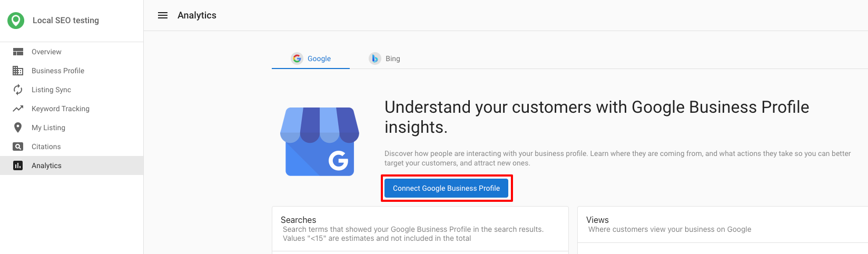Click the green Local SEO location pin logo
The width and height of the screenshot is (868, 254).
16,21
